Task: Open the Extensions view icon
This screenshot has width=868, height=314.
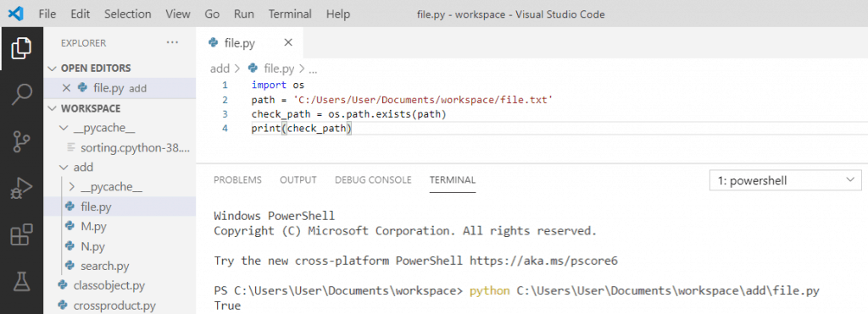Action: point(21,235)
